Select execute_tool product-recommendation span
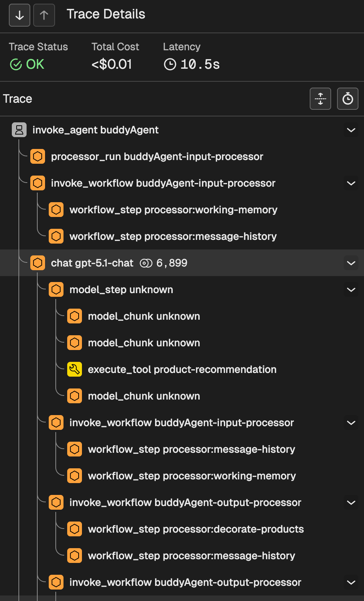 [182, 369]
